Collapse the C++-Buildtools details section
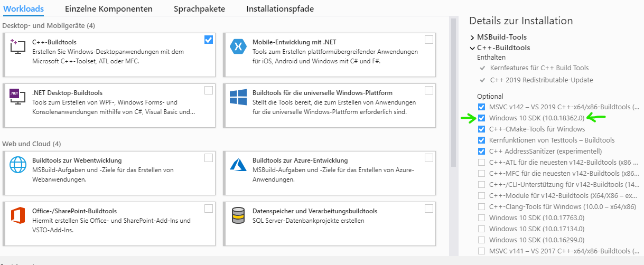The height and width of the screenshot is (265, 644). click(x=472, y=48)
